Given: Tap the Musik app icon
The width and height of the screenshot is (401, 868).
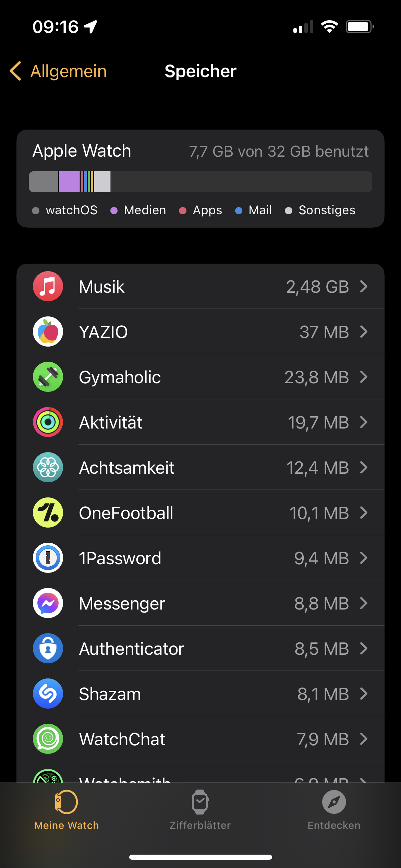Looking at the screenshot, I should coord(48,286).
